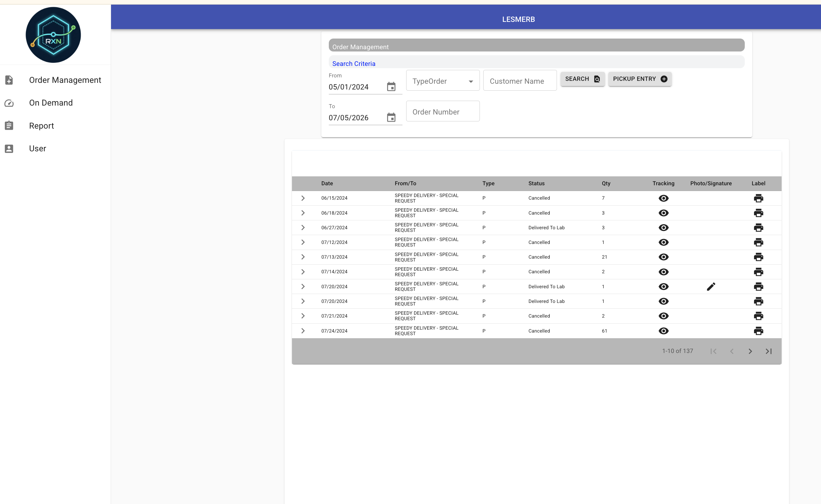View tracking for 06/27/2024 order
This screenshot has height=504, width=821.
663,228
